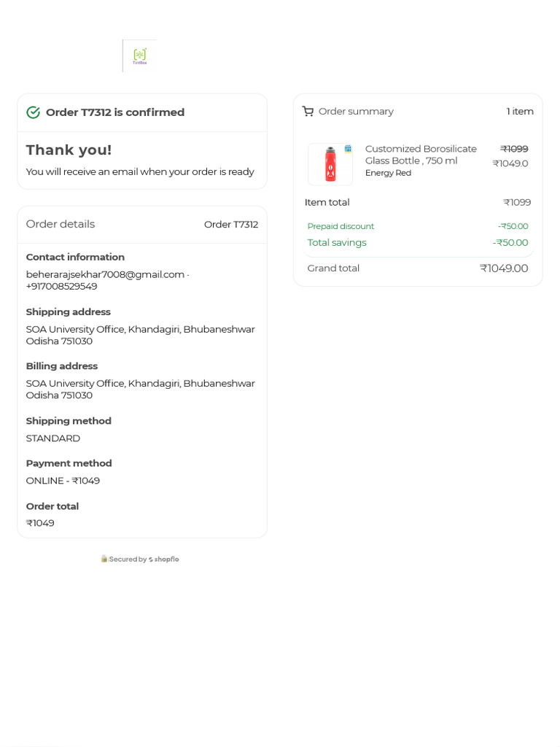Open the red glass bottle product thumbnail

point(330,164)
